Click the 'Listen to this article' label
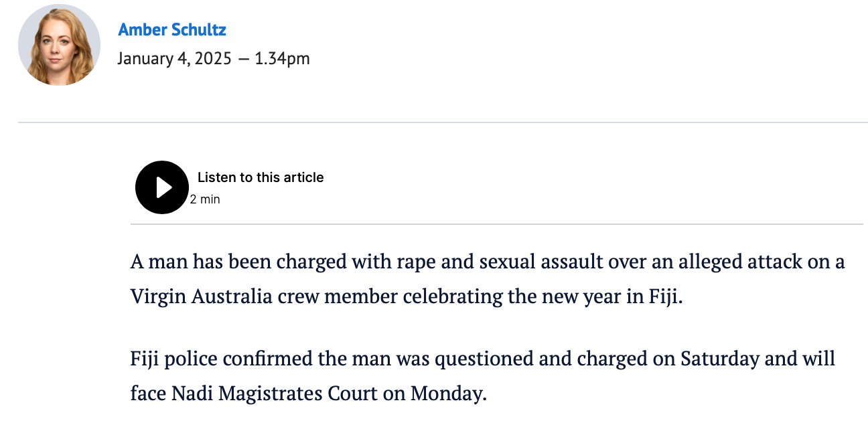Image resolution: width=868 pixels, height=431 pixels. tap(261, 177)
